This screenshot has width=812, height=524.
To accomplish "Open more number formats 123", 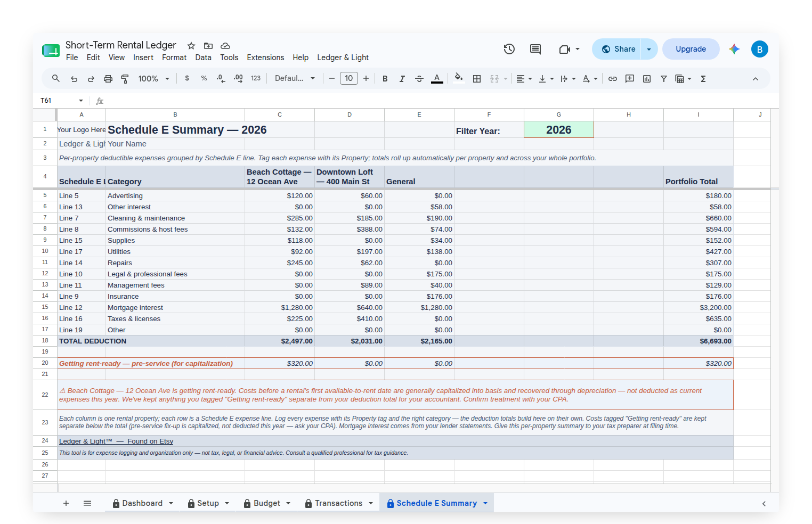I will click(256, 78).
